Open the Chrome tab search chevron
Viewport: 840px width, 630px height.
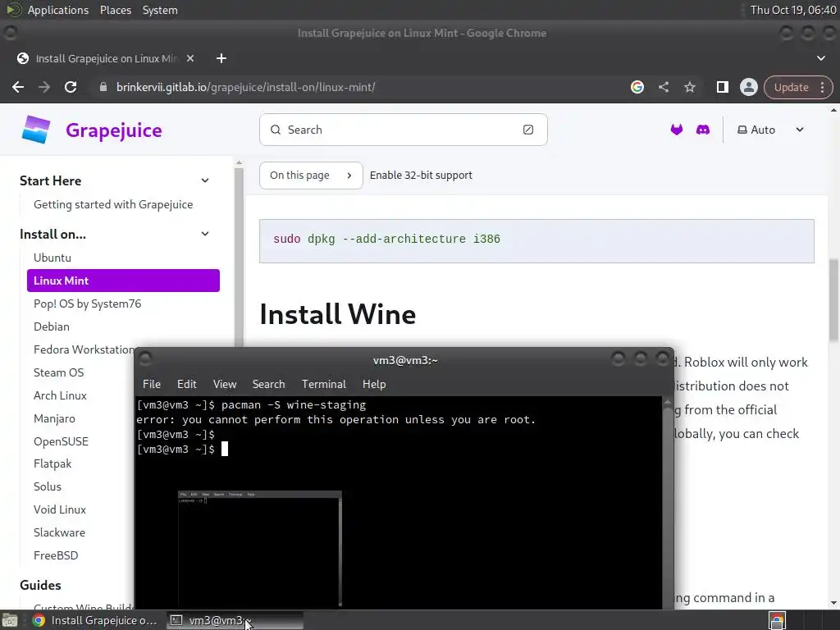click(820, 58)
